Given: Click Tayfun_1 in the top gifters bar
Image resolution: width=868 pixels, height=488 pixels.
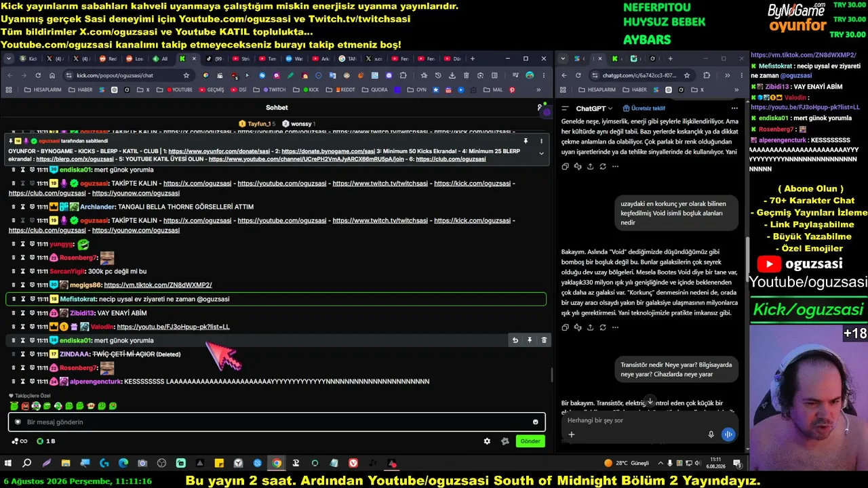Looking at the screenshot, I should (259, 124).
